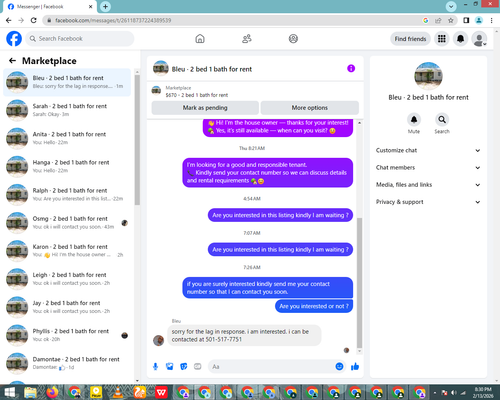This screenshot has width=500, height=400.
Task: Reload the page in browser
Action: 33,20
